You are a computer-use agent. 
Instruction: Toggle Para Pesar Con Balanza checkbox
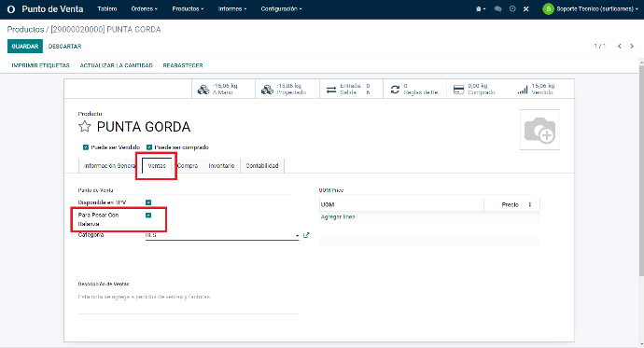(148, 215)
